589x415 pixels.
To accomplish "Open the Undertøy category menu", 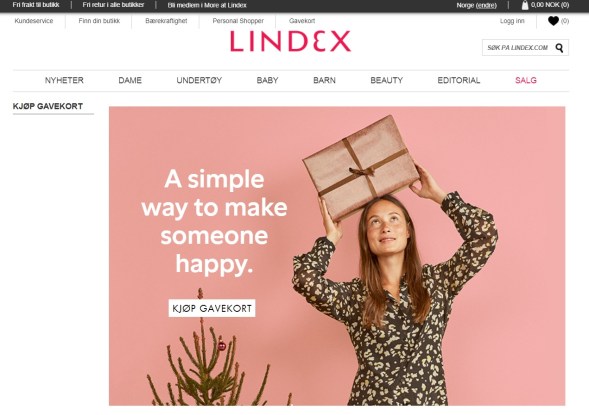I will 199,80.
